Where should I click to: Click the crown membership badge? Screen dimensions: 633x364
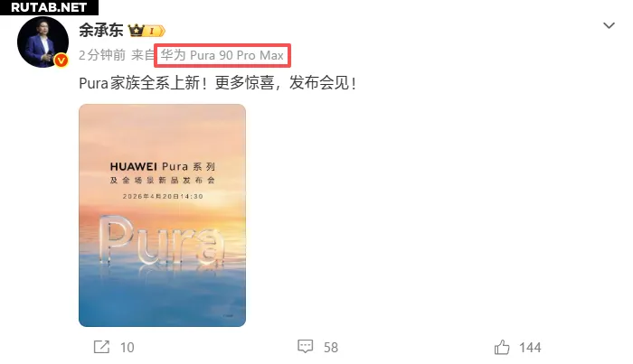136,30
